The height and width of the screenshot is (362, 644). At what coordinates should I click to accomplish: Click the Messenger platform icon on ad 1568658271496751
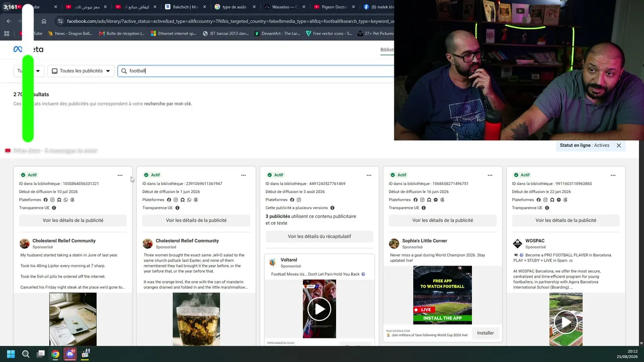click(436, 200)
